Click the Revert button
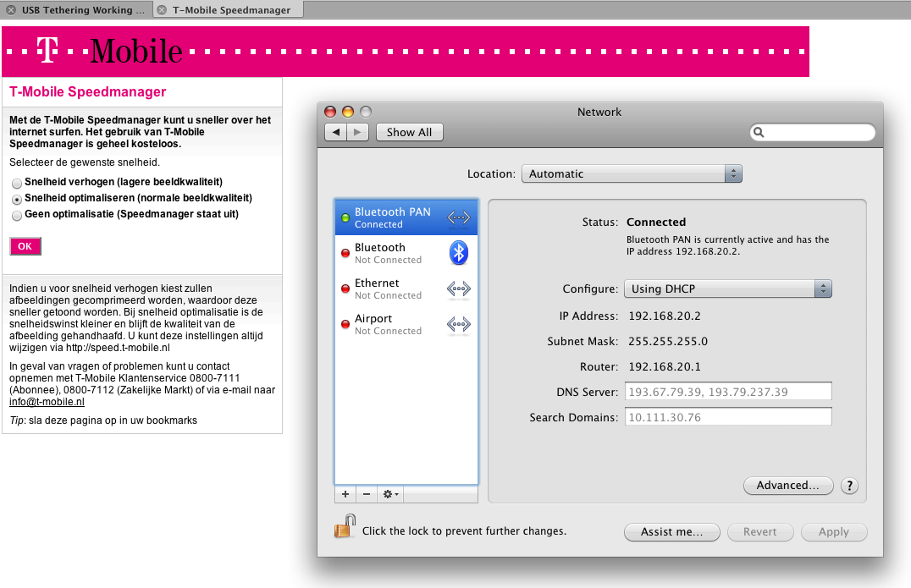The image size is (911, 588). [760, 531]
